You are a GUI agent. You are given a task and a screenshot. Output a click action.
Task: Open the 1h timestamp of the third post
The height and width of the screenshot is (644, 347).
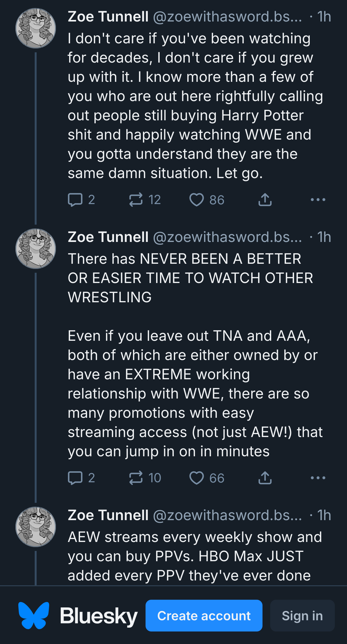click(324, 515)
